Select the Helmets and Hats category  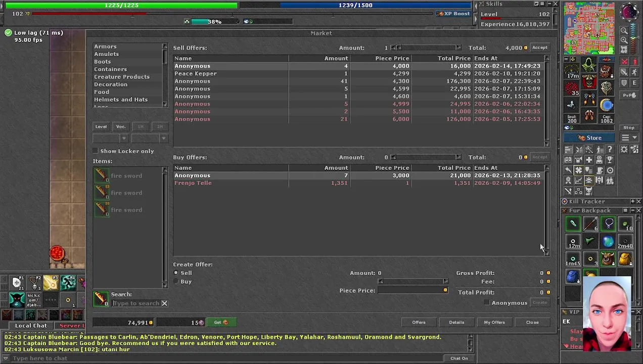pos(121,100)
